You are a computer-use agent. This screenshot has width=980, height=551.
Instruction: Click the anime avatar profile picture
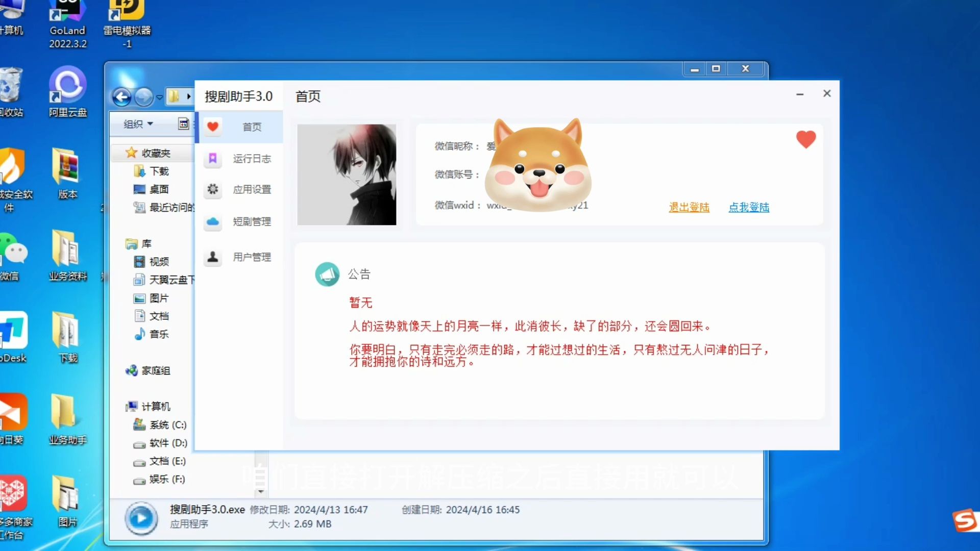coord(347,174)
